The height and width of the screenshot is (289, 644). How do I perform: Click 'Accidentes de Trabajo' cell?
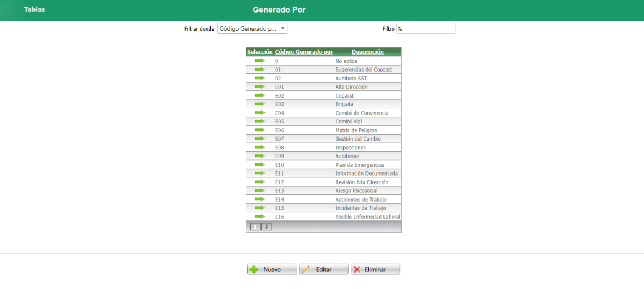click(368, 199)
